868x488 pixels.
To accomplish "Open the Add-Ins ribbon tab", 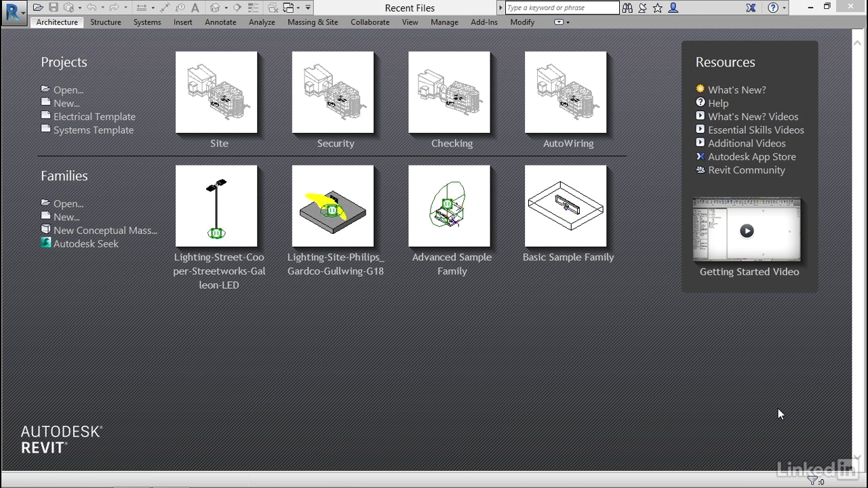I will (x=484, y=22).
